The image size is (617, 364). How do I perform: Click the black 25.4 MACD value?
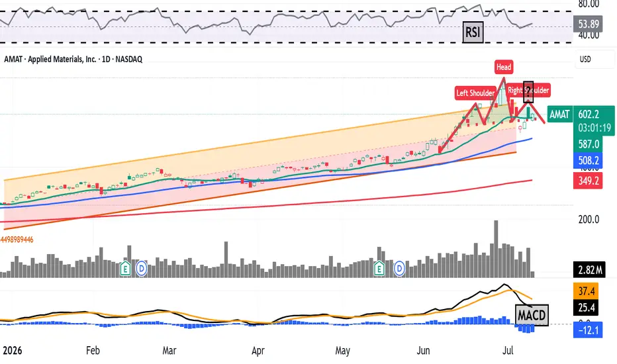pos(586,307)
